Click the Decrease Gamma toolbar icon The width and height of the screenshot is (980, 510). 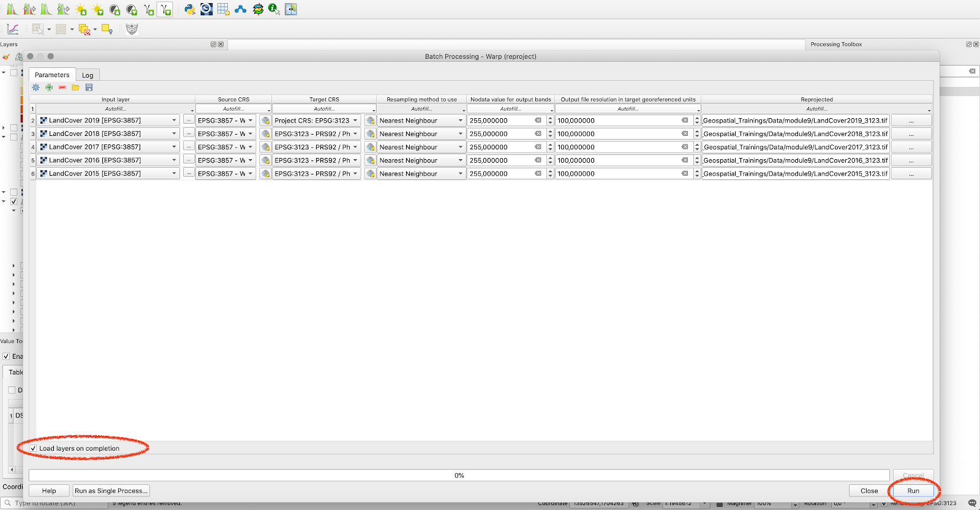tap(165, 9)
